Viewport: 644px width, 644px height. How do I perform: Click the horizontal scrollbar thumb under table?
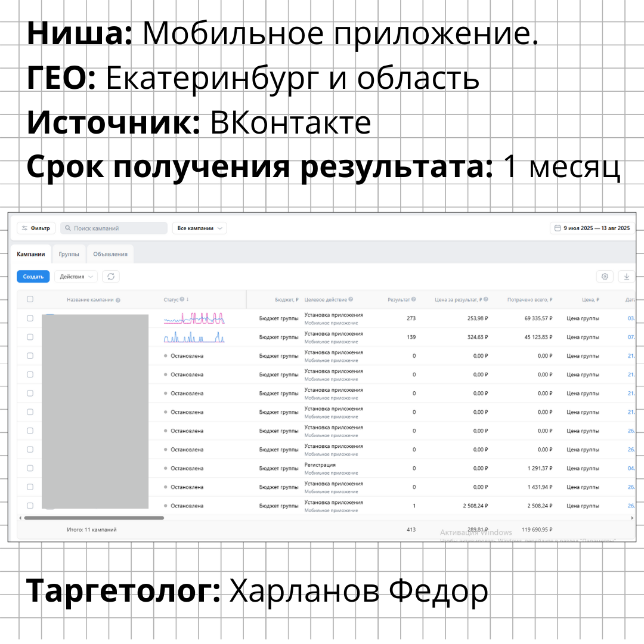point(94,518)
